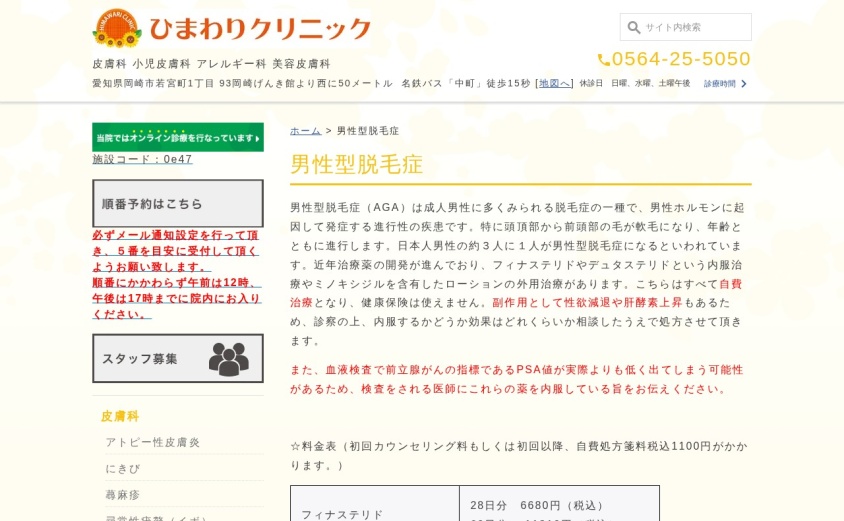Open 蕁麻疹 sidebar item
This screenshot has height=521, width=844.
pyautogui.click(x=123, y=495)
